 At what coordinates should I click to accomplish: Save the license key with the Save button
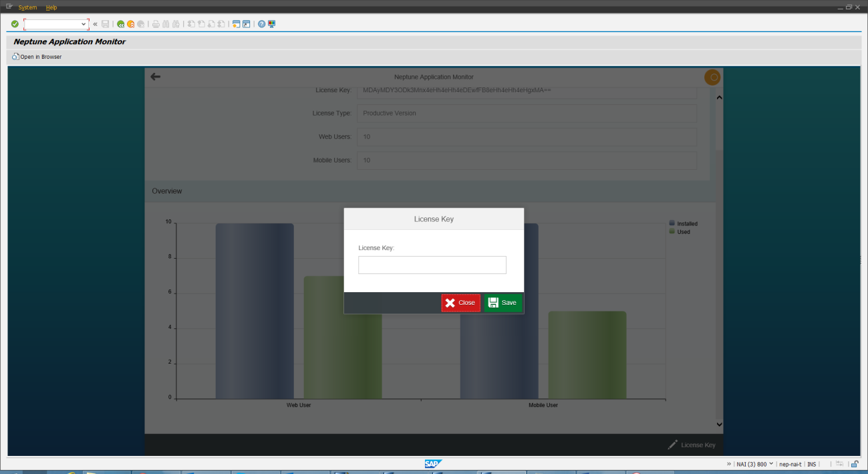coord(502,302)
